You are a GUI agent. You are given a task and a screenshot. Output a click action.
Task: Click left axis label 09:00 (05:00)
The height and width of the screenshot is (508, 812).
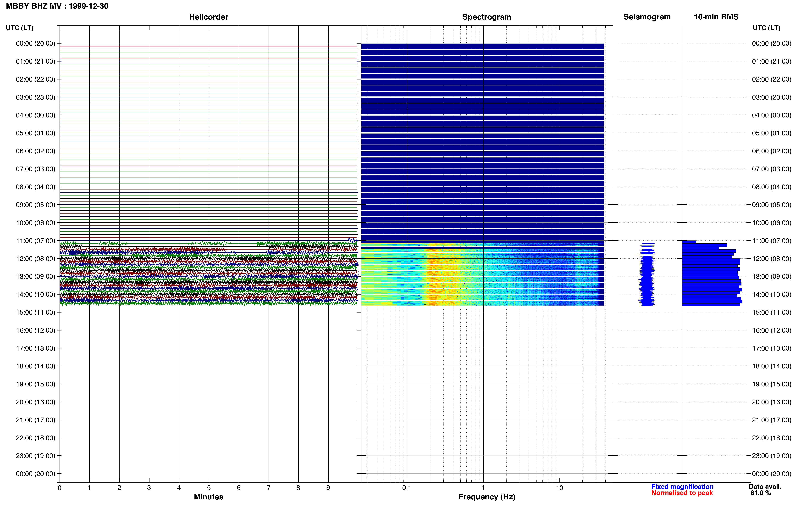36,205
